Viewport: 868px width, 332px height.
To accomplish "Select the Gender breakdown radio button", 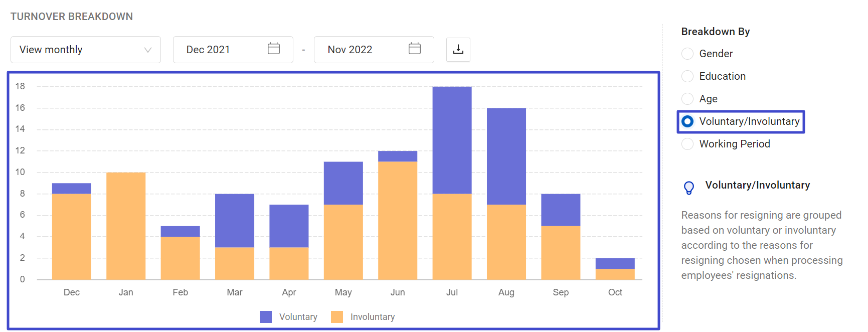I will tap(687, 54).
